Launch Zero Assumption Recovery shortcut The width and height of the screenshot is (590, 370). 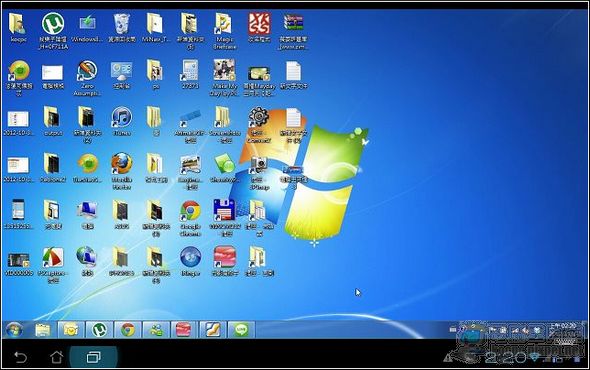(x=87, y=71)
